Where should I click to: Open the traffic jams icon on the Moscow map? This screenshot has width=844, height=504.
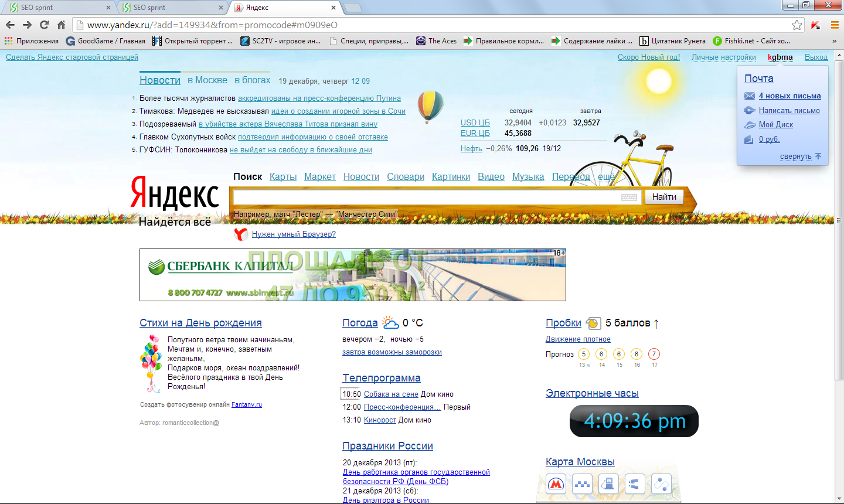[635, 484]
